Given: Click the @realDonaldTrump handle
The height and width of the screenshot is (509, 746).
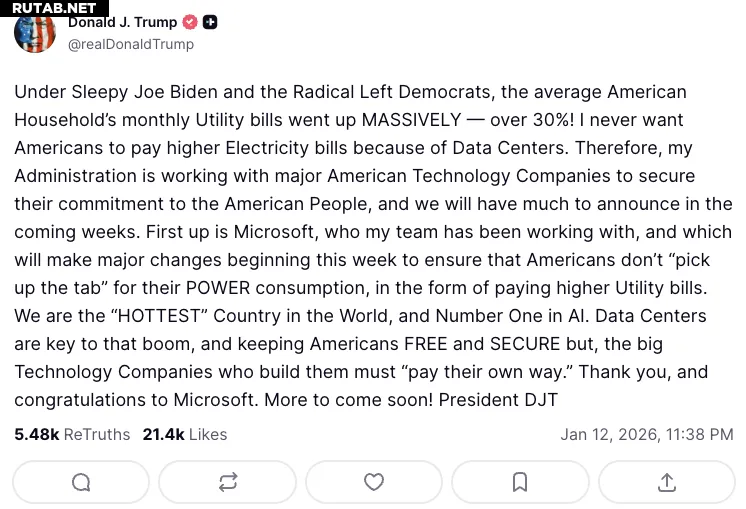Looking at the screenshot, I should click(131, 44).
